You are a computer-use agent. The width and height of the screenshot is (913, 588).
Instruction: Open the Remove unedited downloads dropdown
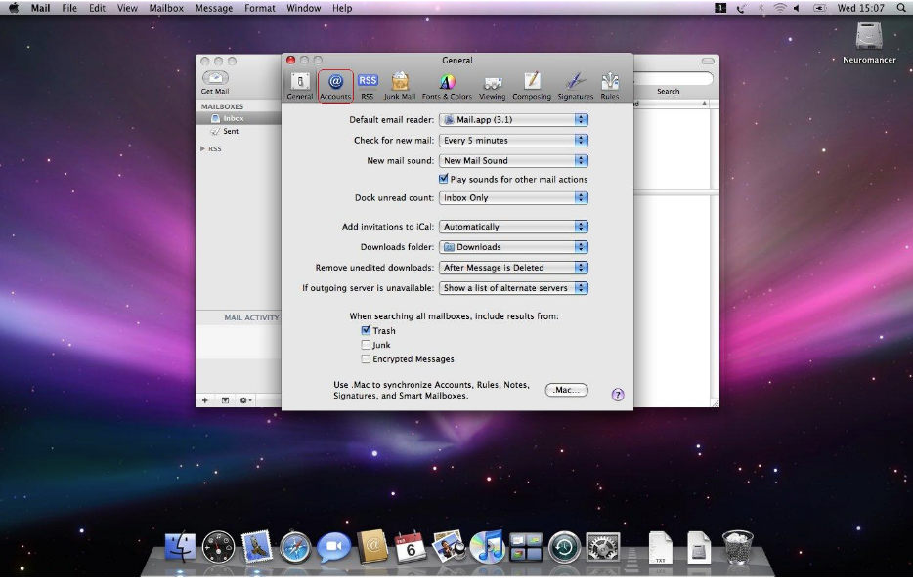coord(513,268)
